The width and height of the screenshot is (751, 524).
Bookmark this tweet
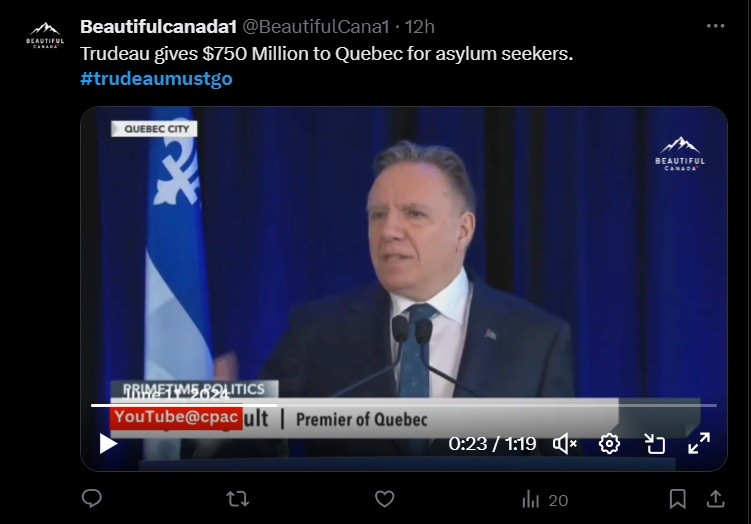click(x=677, y=499)
